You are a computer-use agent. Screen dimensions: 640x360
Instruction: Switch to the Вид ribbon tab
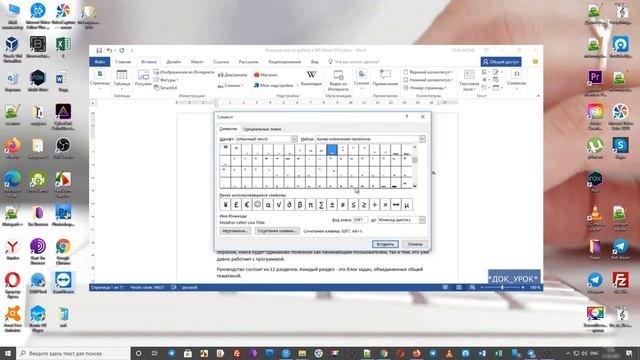(315, 62)
